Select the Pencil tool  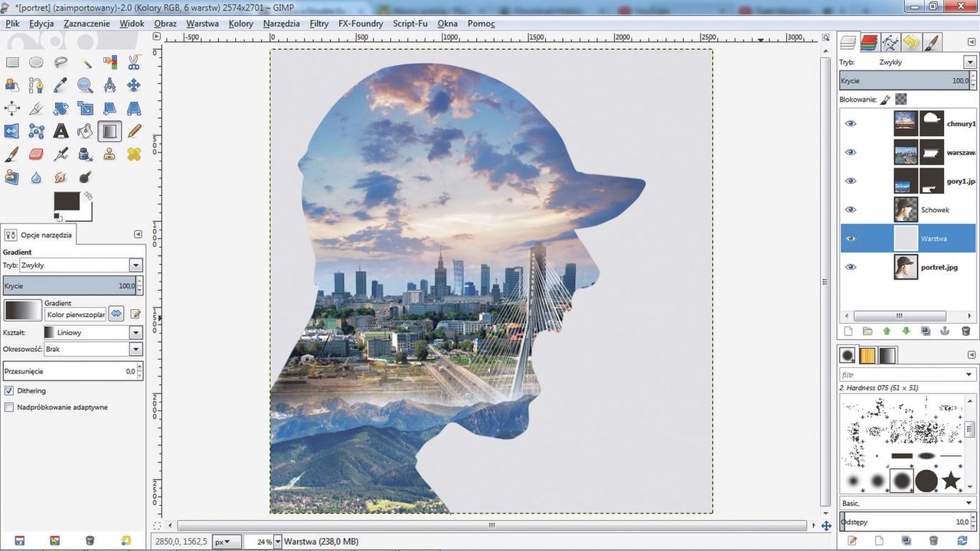click(134, 132)
